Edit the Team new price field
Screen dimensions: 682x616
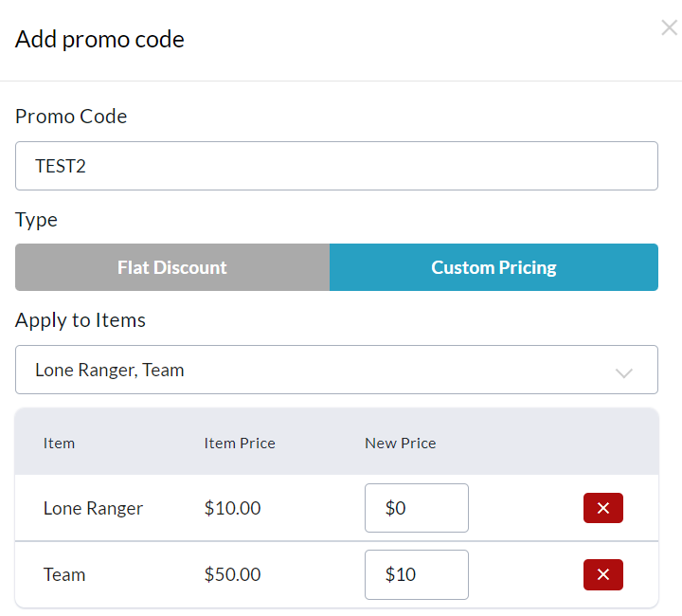[416, 574]
